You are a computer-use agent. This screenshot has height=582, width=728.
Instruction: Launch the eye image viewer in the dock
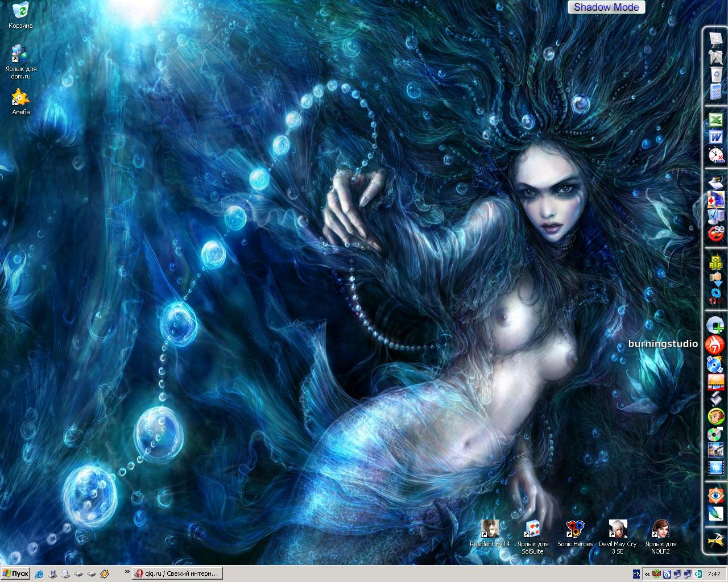(x=715, y=496)
